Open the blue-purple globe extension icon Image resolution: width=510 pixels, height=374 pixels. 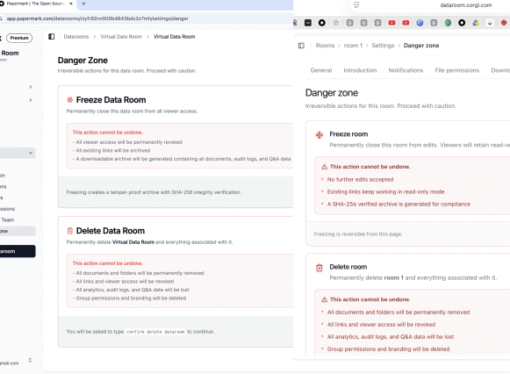coord(420,23)
